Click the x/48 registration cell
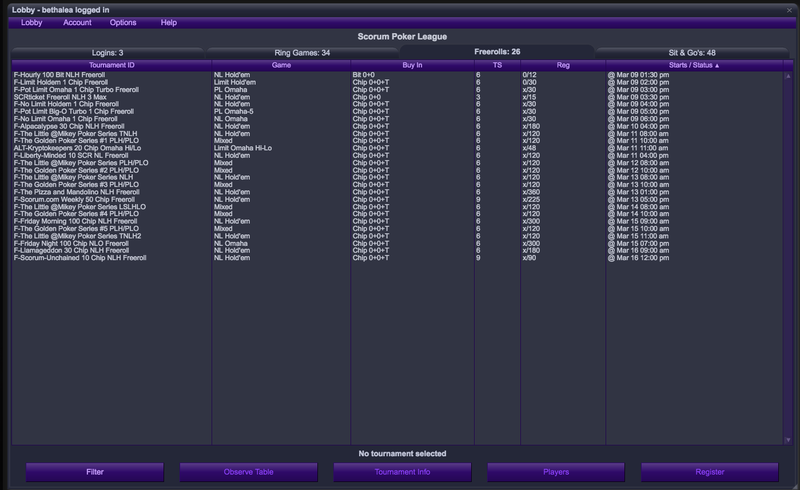The width and height of the screenshot is (800, 490). coord(529,148)
